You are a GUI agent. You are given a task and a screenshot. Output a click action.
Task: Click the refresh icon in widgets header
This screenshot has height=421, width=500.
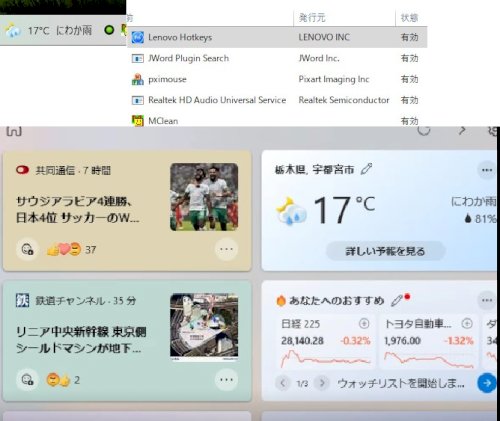(x=424, y=130)
